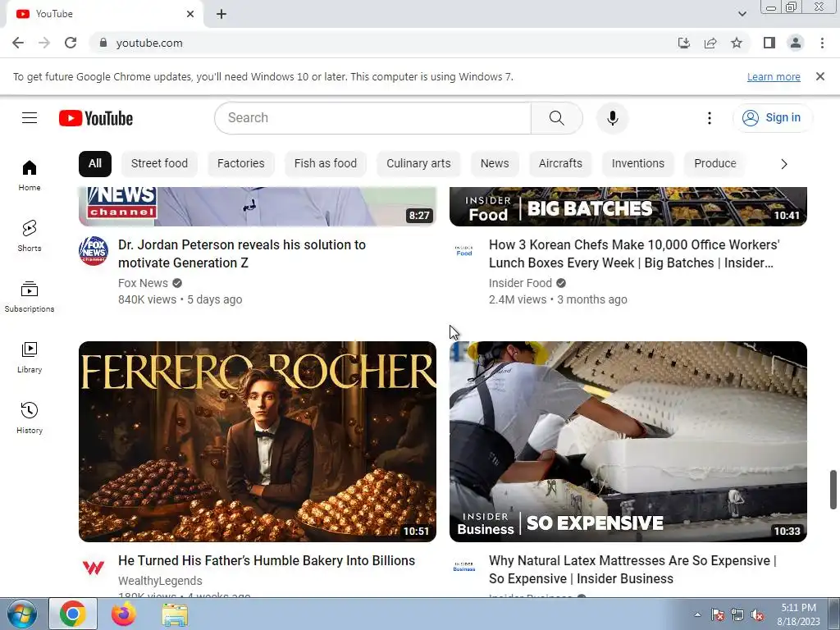Select the News chip
The width and height of the screenshot is (840, 630).
[x=495, y=163]
